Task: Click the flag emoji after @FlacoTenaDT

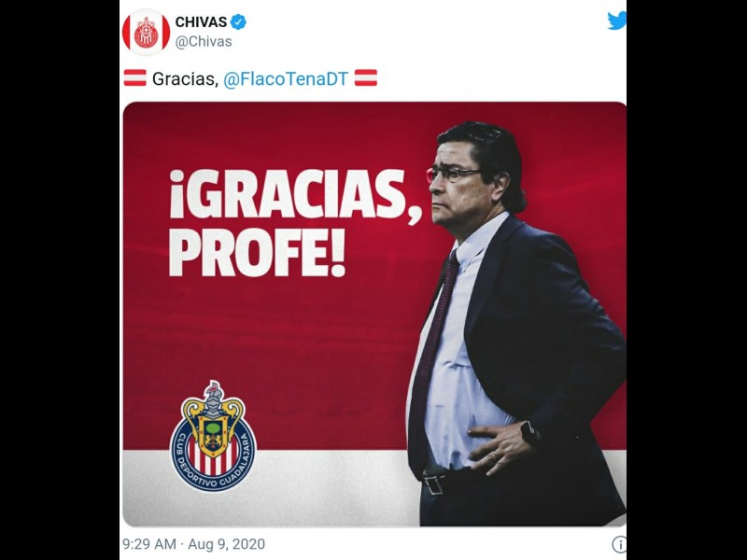Action: (x=366, y=77)
